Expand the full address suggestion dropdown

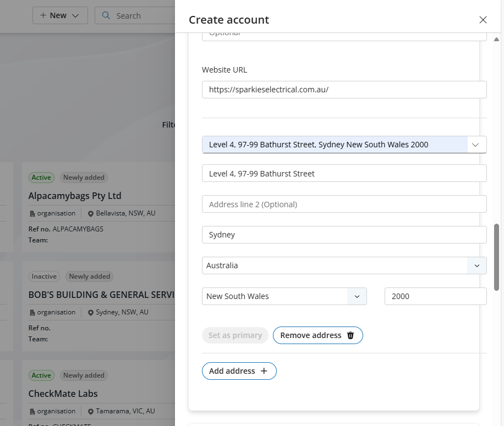[x=476, y=145]
